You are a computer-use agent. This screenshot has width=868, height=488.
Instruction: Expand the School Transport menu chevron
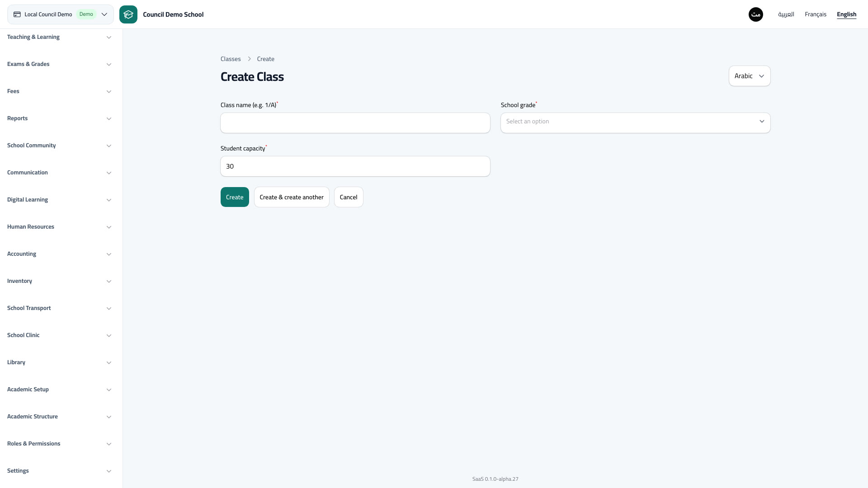[x=109, y=309]
